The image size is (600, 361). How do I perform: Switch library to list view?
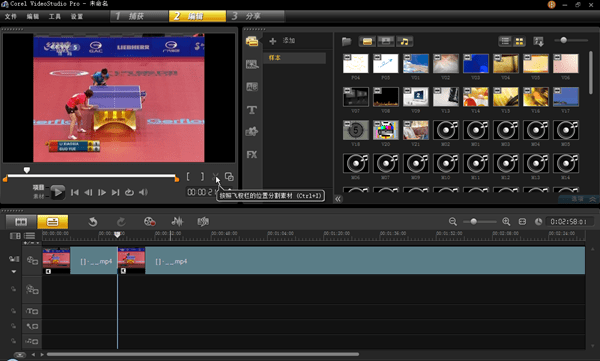505,41
